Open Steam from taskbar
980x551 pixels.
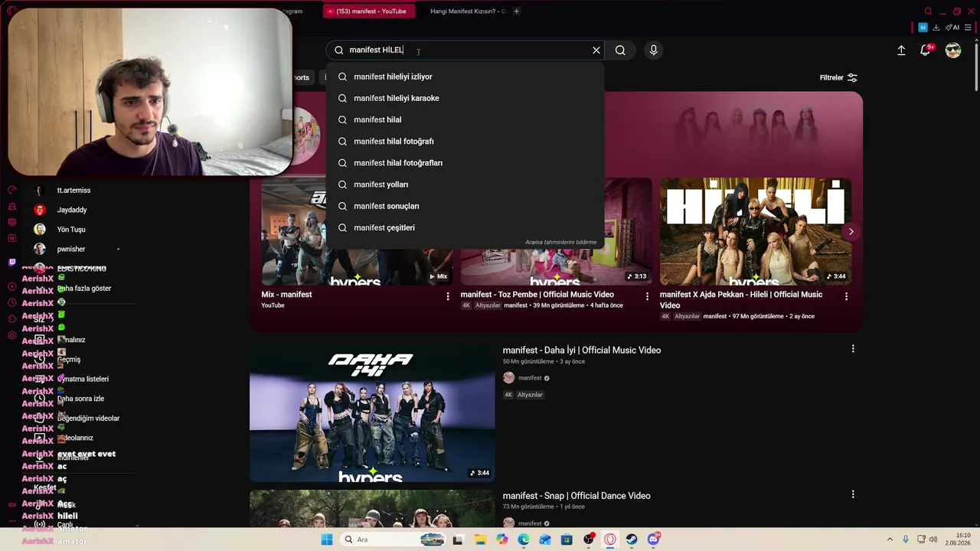[632, 540]
